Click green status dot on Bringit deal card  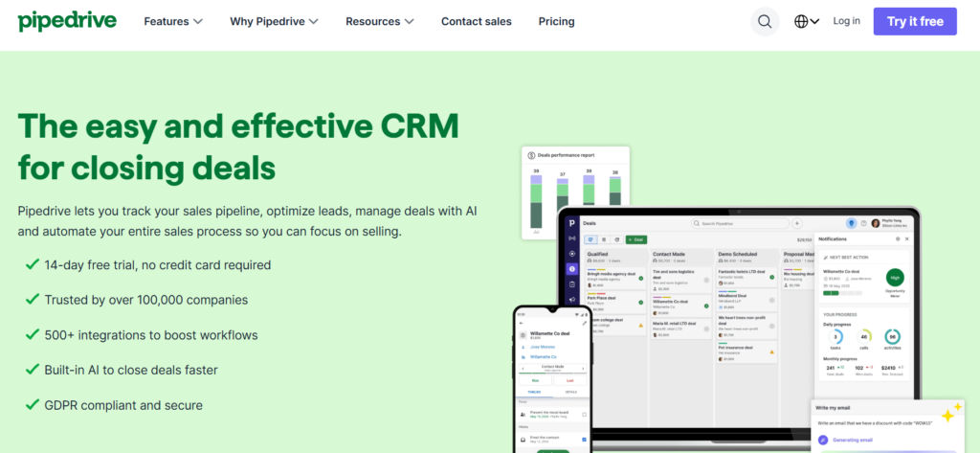click(640, 278)
